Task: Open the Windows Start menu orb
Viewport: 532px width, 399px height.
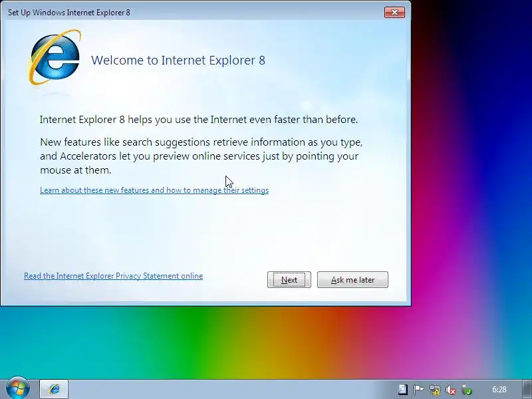Action: 18,388
